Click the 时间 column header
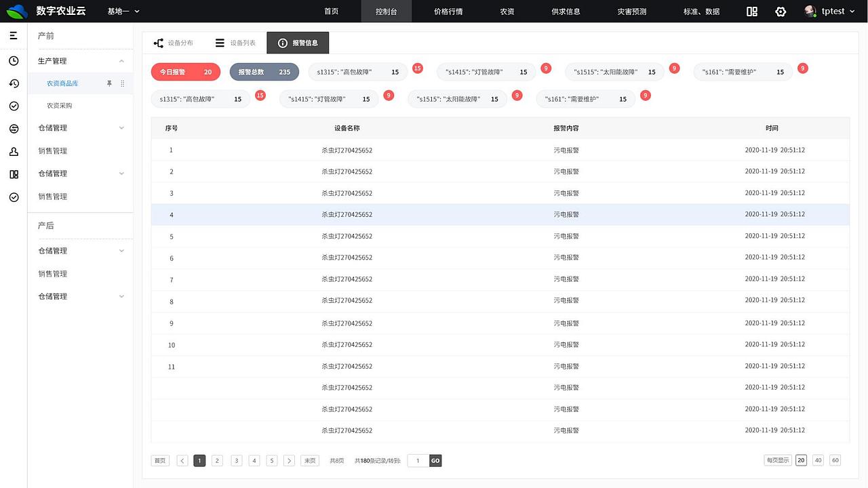The height and width of the screenshot is (488, 868). click(x=772, y=128)
